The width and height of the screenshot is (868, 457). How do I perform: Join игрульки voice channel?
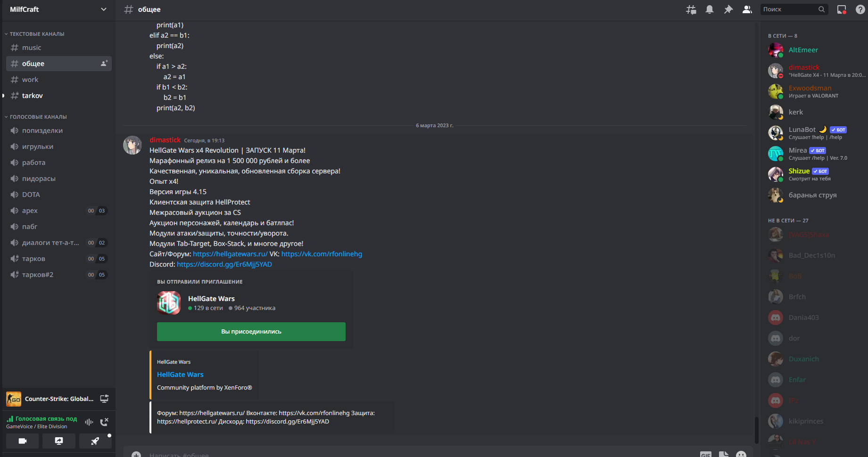click(59, 147)
